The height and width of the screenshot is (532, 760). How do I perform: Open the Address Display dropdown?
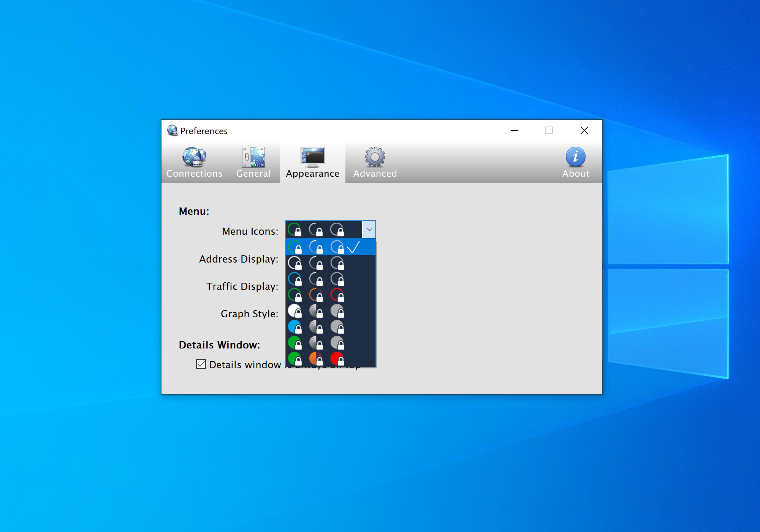point(330,258)
